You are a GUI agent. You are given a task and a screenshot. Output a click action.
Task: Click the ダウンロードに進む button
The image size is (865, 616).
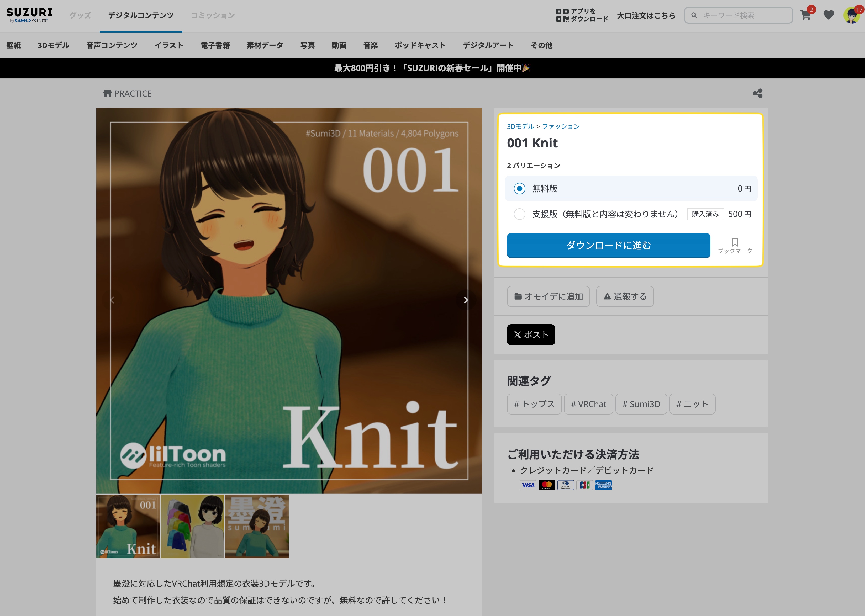click(x=608, y=245)
